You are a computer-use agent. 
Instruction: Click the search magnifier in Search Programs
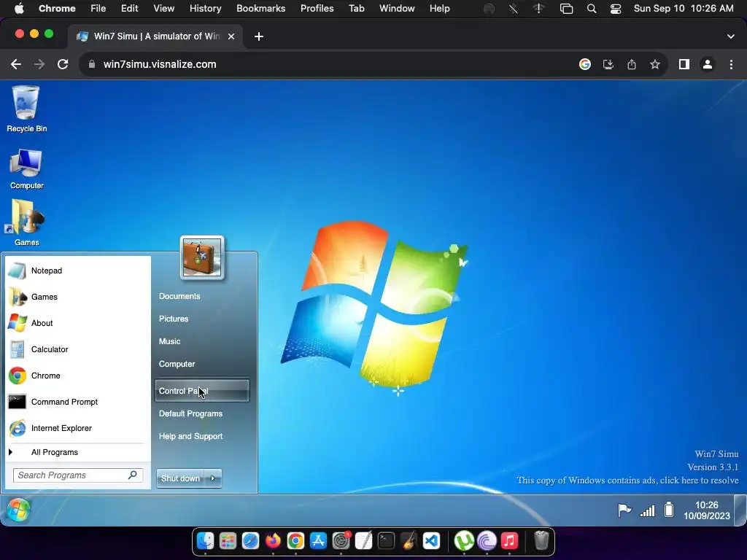(x=133, y=475)
